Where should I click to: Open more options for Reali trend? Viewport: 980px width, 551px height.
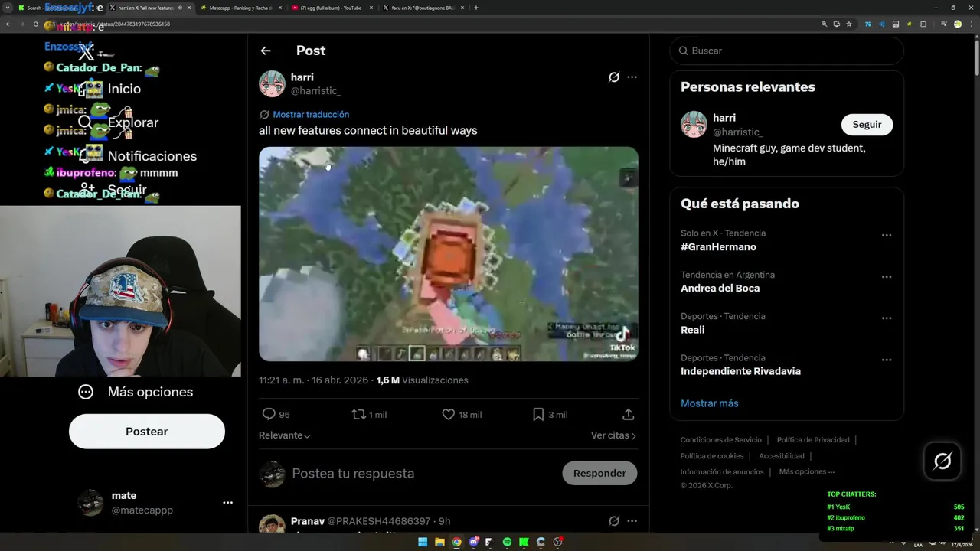pyautogui.click(x=887, y=318)
